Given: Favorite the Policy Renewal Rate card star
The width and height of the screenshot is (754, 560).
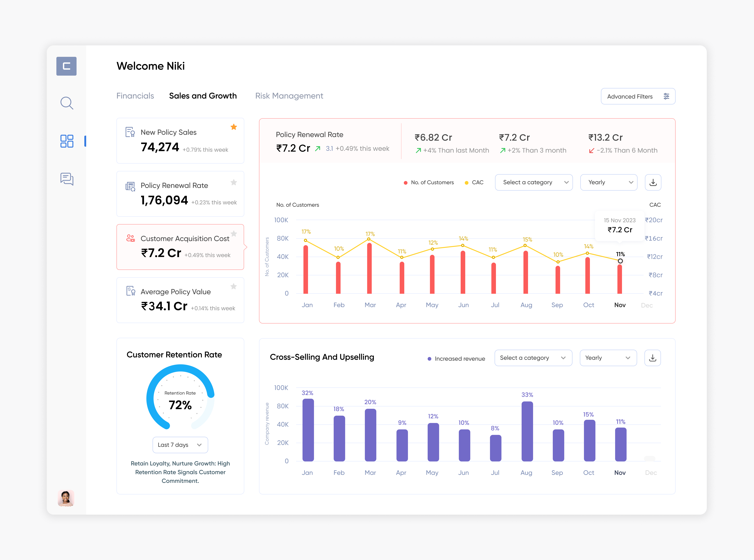Looking at the screenshot, I should [x=234, y=182].
